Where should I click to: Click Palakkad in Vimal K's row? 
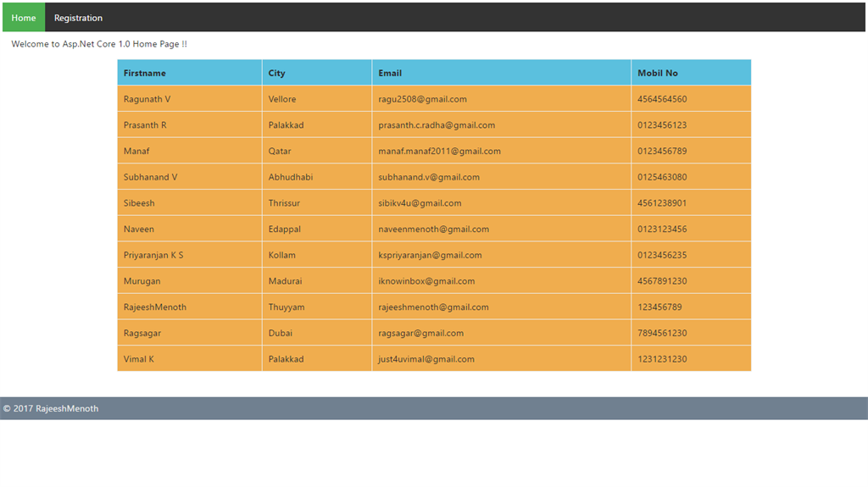[287, 359]
